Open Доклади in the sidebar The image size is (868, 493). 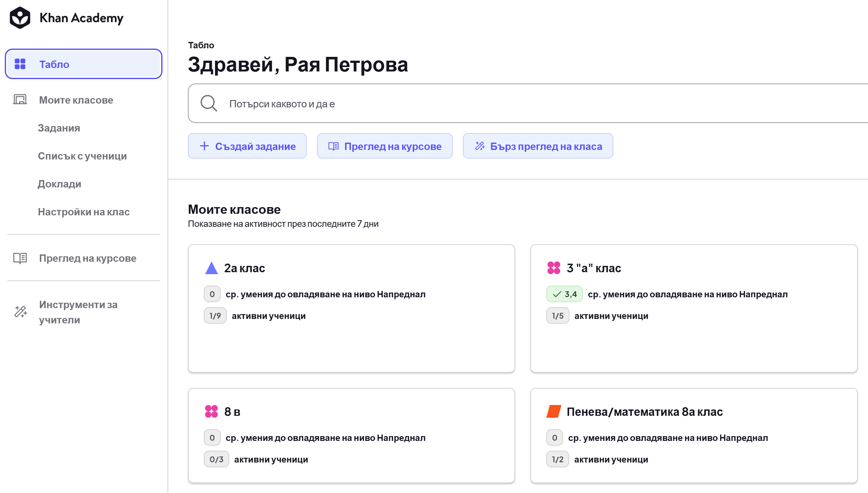[59, 184]
